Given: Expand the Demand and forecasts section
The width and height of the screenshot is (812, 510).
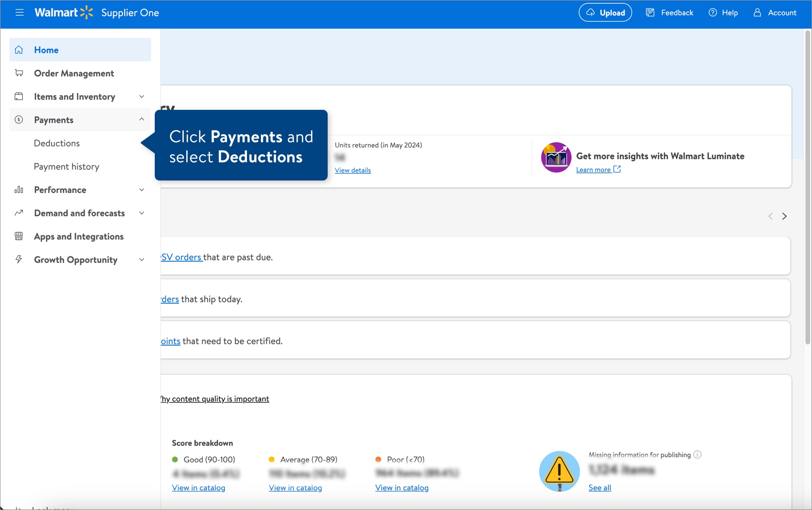Looking at the screenshot, I should (x=141, y=213).
